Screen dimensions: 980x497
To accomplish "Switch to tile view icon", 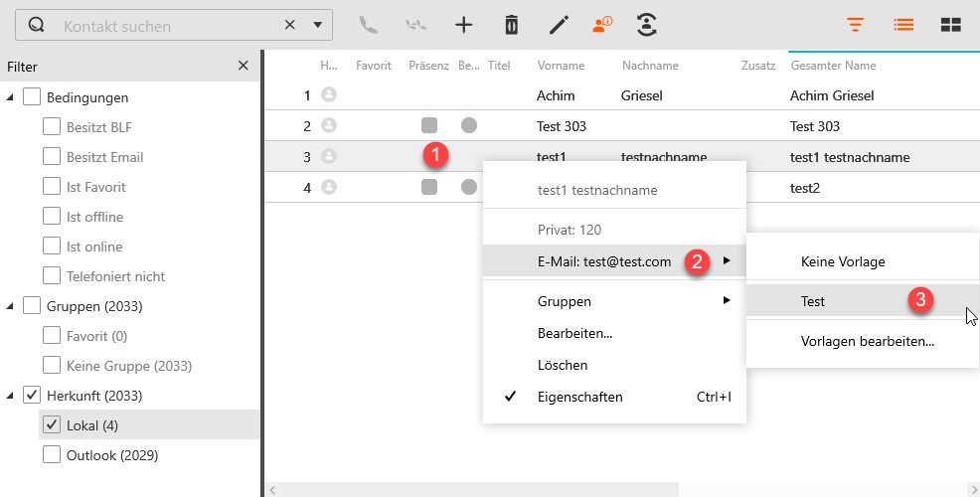I will pyautogui.click(x=950, y=25).
